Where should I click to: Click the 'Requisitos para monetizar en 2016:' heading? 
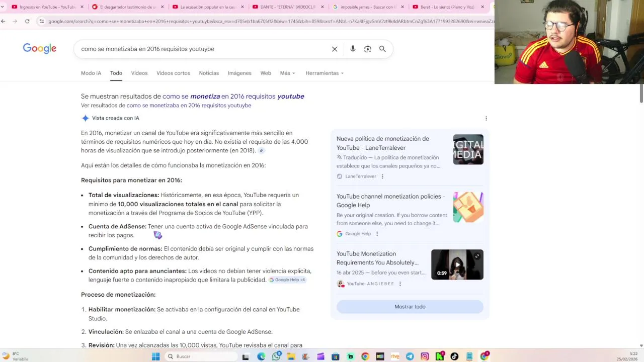(131, 180)
